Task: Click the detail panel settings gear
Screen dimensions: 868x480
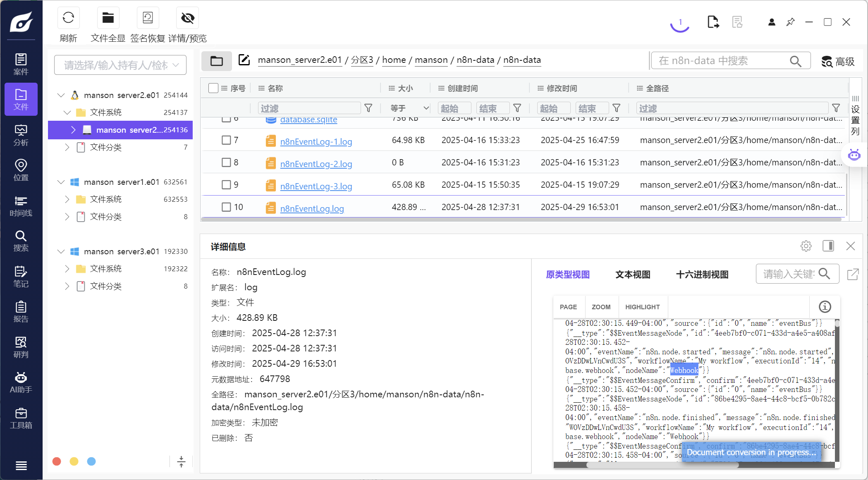Action: click(806, 246)
